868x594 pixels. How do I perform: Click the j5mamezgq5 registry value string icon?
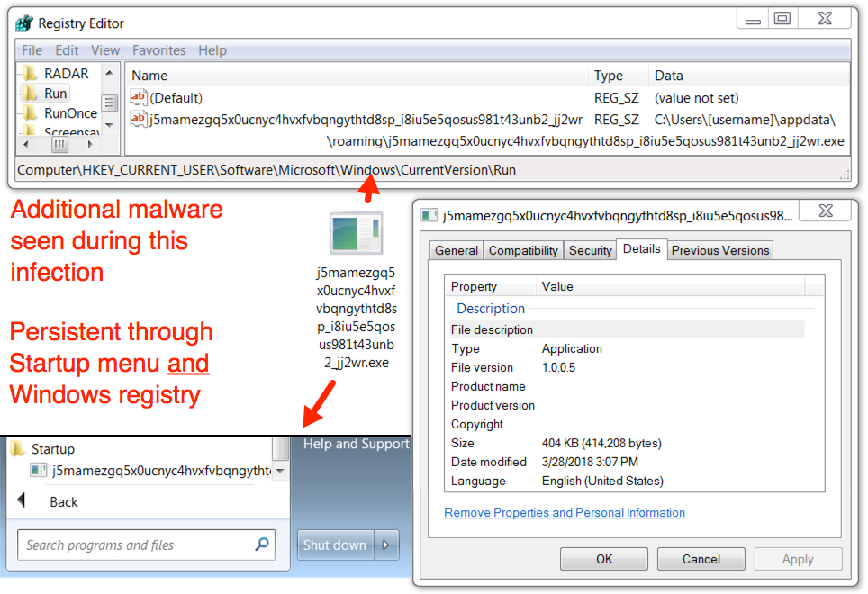pos(138,119)
